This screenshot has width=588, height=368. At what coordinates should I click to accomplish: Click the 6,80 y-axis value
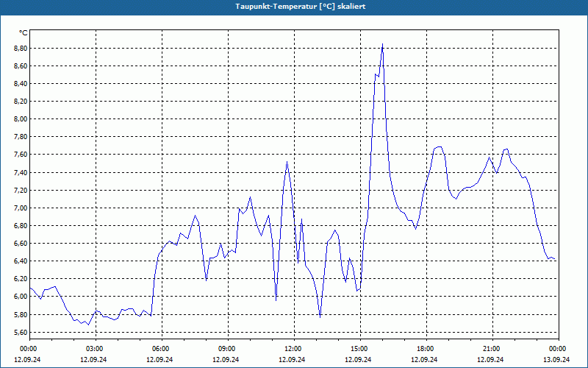coord(21,226)
